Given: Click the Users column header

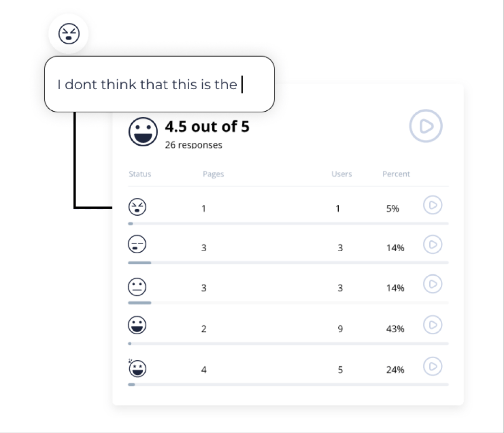Looking at the screenshot, I should coord(342,174).
